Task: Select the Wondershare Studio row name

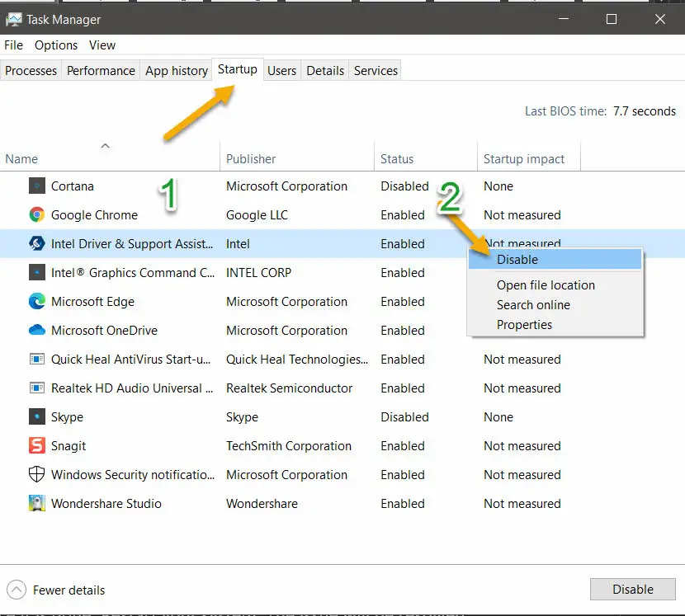Action: 106,503
